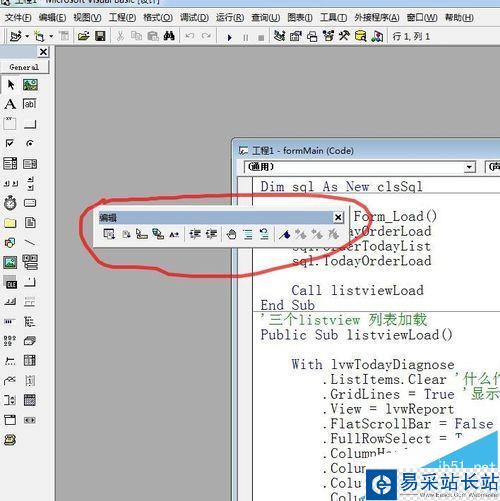The width and height of the screenshot is (500, 501).
Task: Click Complete Word (A+) in 编辑 toolbar
Action: pyautogui.click(x=174, y=235)
